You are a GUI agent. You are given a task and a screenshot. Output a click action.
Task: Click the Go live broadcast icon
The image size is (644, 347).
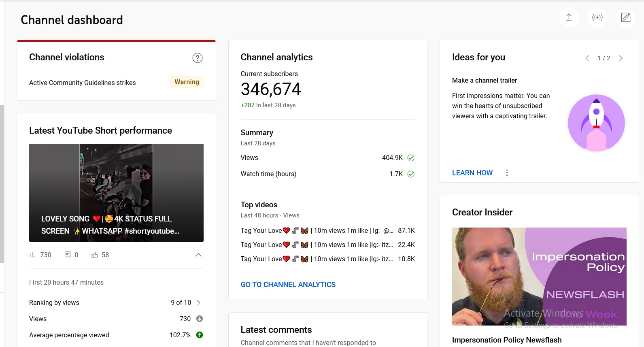click(597, 17)
